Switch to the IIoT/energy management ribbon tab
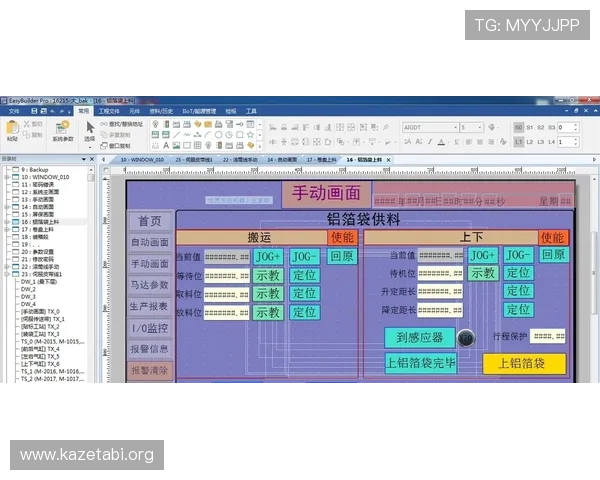Screen dimensions: 600x480 (199, 111)
